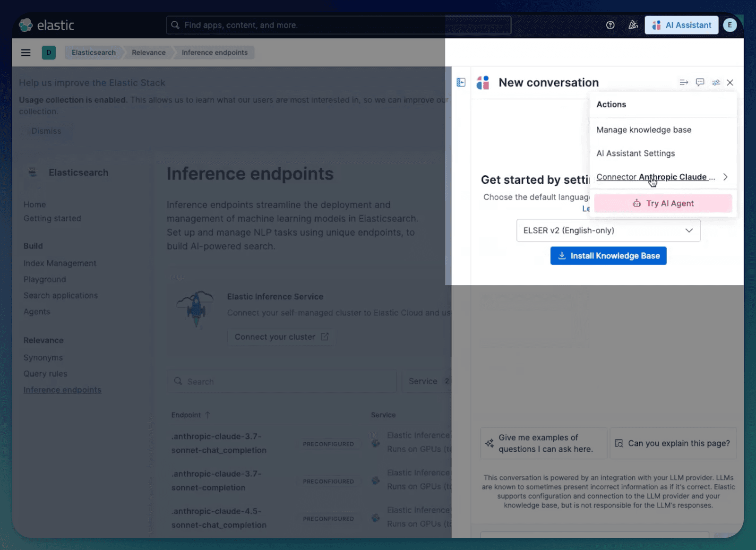The width and height of the screenshot is (756, 550).
Task: Click Connect your cluster external link
Action: 281,336
